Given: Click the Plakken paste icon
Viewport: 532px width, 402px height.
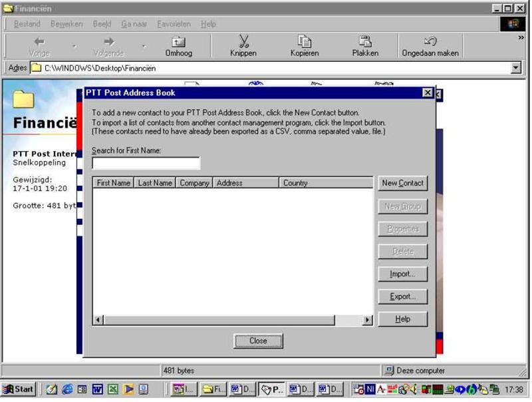Looking at the screenshot, I should [365, 41].
